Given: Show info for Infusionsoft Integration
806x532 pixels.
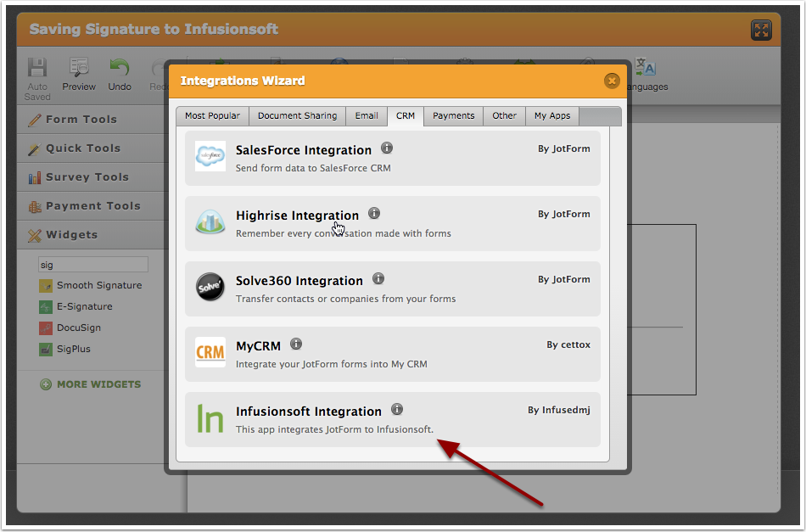Looking at the screenshot, I should tap(397, 409).
